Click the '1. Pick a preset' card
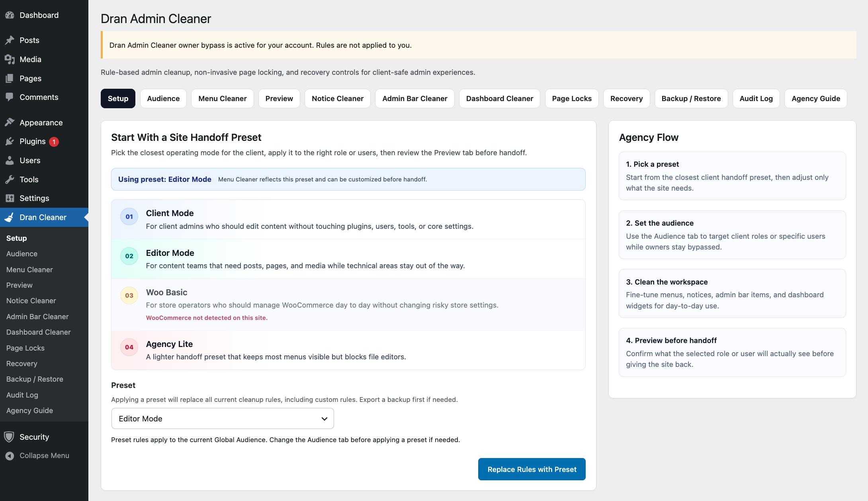 tap(732, 176)
